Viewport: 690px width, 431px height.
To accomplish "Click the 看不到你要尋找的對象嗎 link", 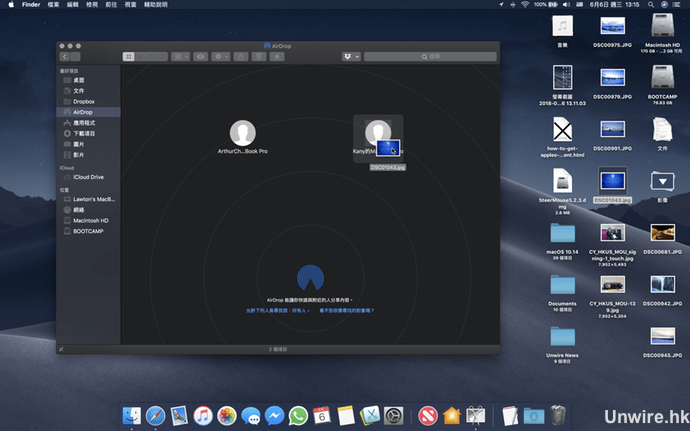I will (x=347, y=310).
